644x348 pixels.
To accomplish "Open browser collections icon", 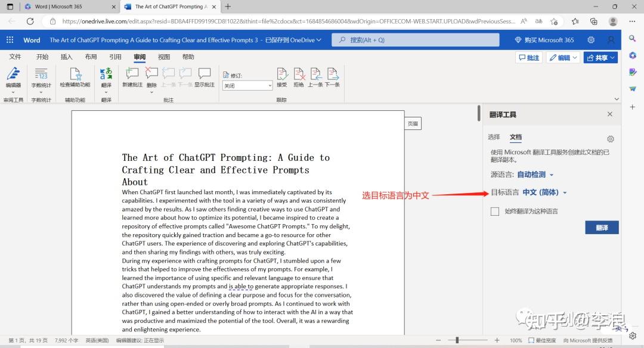I will pyautogui.click(x=593, y=21).
